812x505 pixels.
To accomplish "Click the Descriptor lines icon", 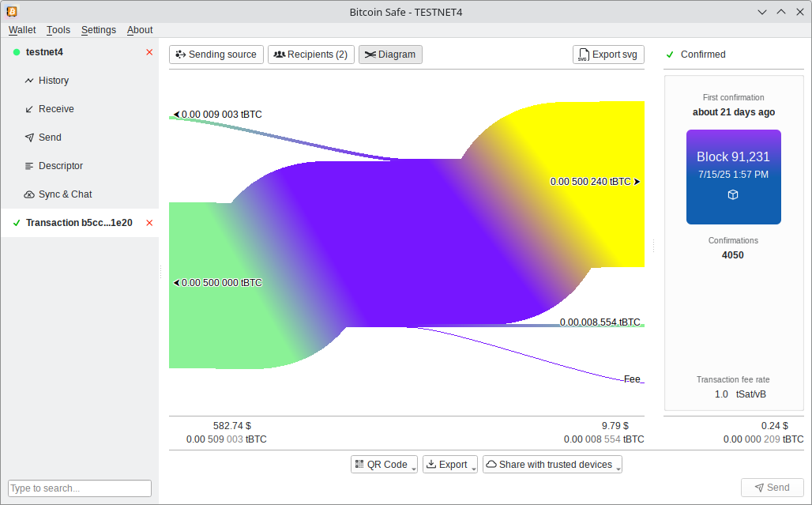I will pyautogui.click(x=29, y=166).
